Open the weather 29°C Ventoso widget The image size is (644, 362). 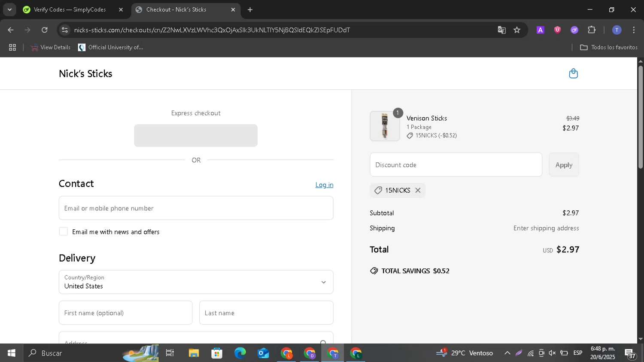(x=465, y=353)
